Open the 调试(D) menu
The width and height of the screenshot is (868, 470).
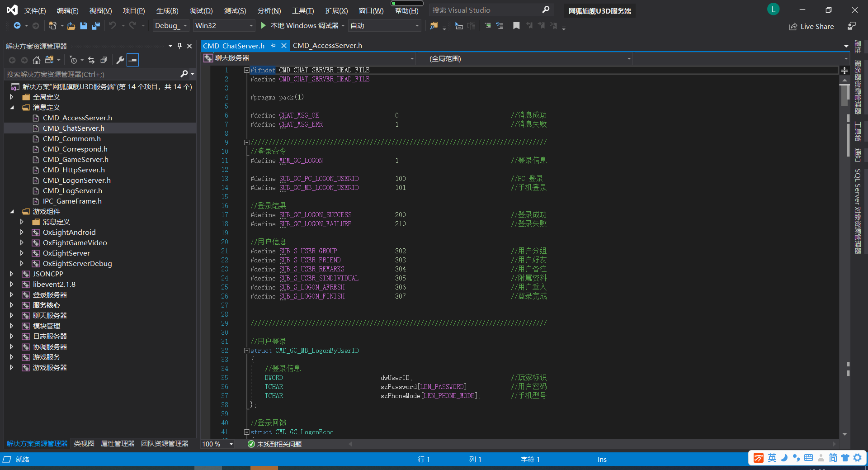(201, 10)
